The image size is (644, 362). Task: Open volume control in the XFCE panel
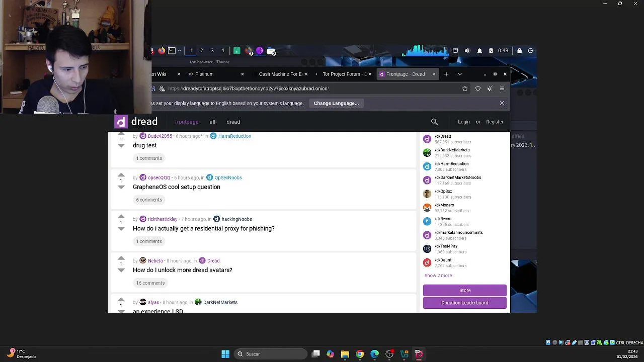pyautogui.click(x=467, y=51)
